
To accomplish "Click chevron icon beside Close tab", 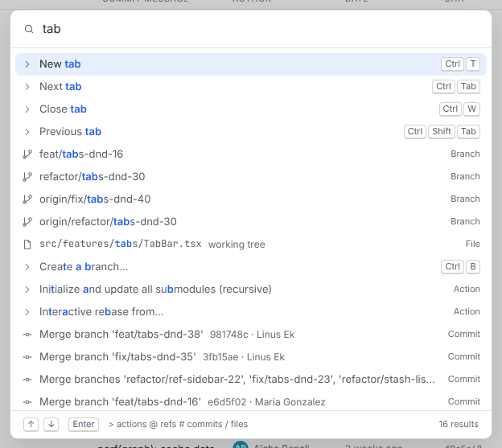I will pyautogui.click(x=27, y=109).
